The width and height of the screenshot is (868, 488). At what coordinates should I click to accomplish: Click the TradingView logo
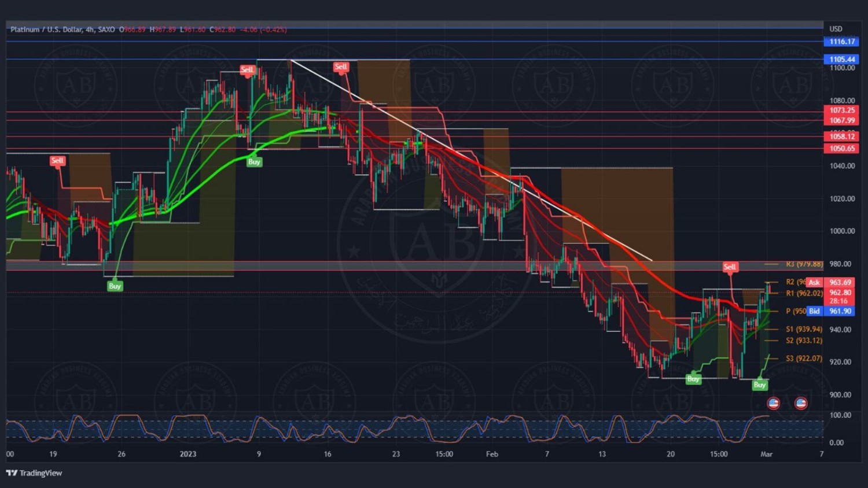(x=34, y=473)
